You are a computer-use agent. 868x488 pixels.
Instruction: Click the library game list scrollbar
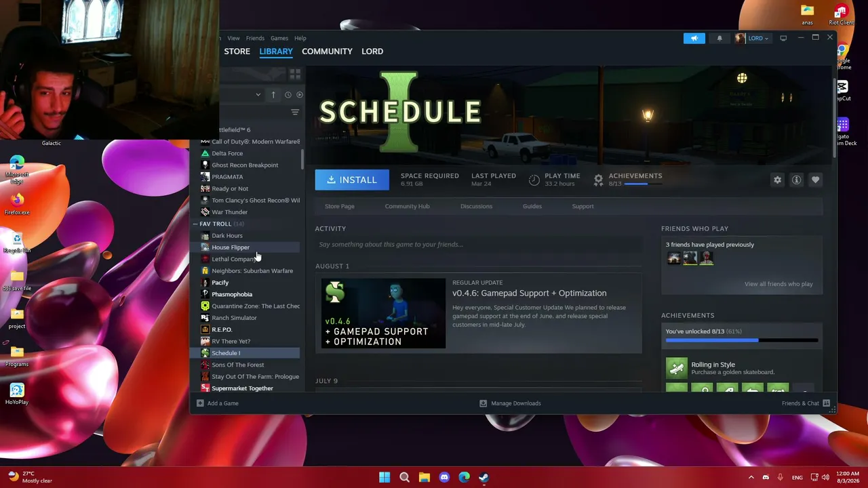pos(302,159)
